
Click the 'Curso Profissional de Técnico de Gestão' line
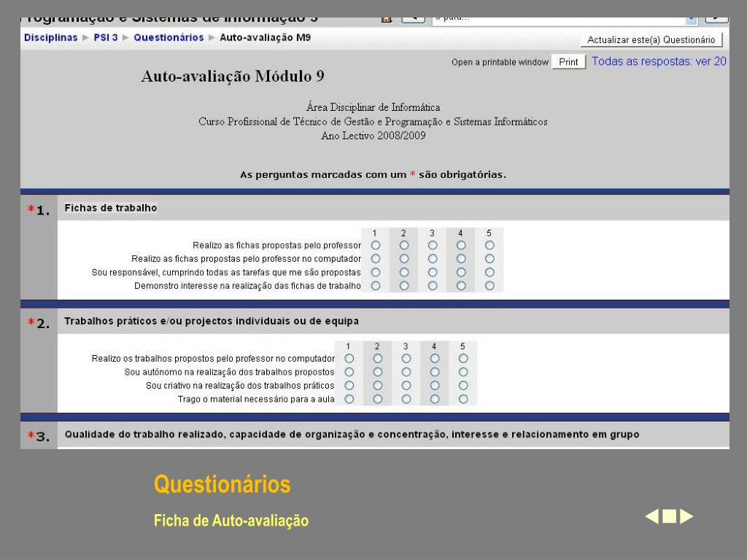pos(373,122)
